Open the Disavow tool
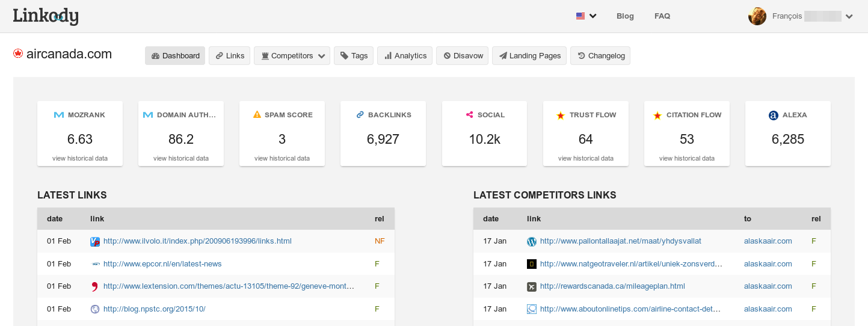The height and width of the screenshot is (326, 868). click(463, 56)
